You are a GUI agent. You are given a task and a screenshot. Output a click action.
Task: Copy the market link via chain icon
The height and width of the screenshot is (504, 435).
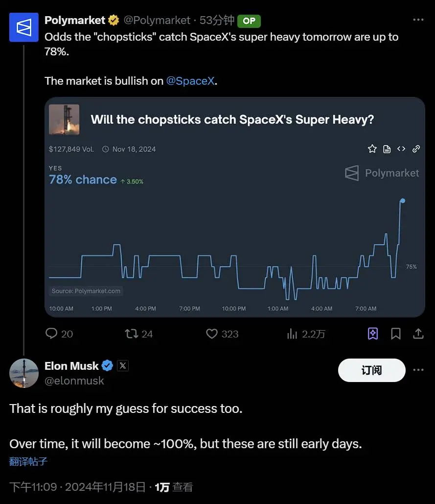416,148
